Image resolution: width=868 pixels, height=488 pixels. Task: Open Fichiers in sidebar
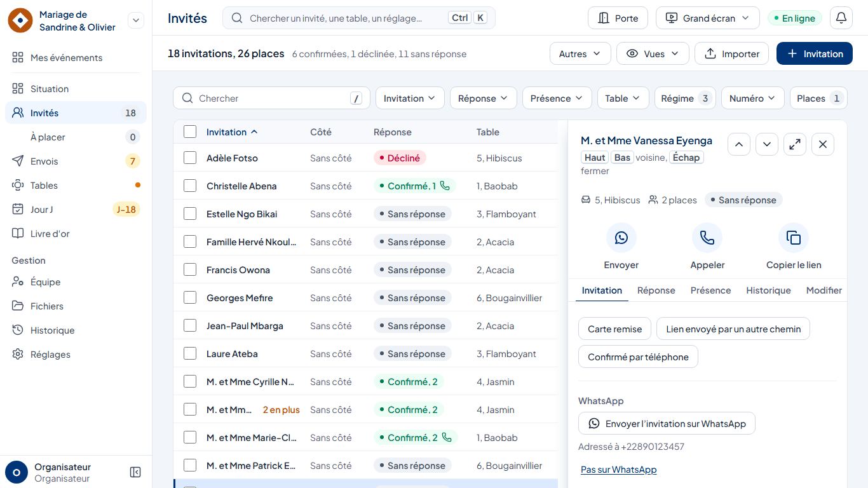tap(76, 306)
